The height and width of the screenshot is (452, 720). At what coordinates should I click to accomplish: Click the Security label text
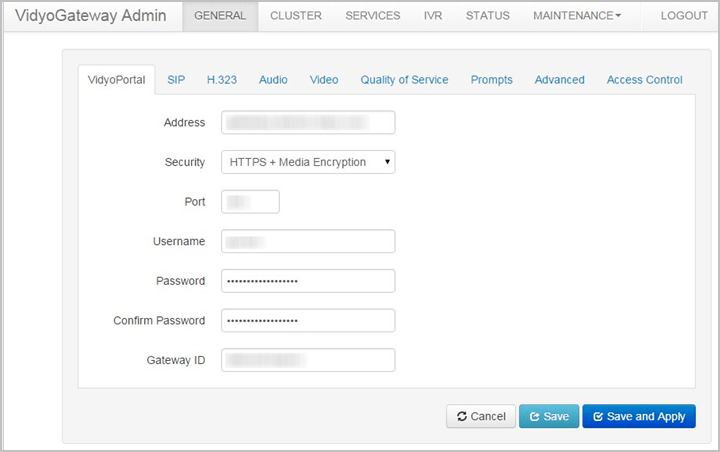tap(185, 163)
